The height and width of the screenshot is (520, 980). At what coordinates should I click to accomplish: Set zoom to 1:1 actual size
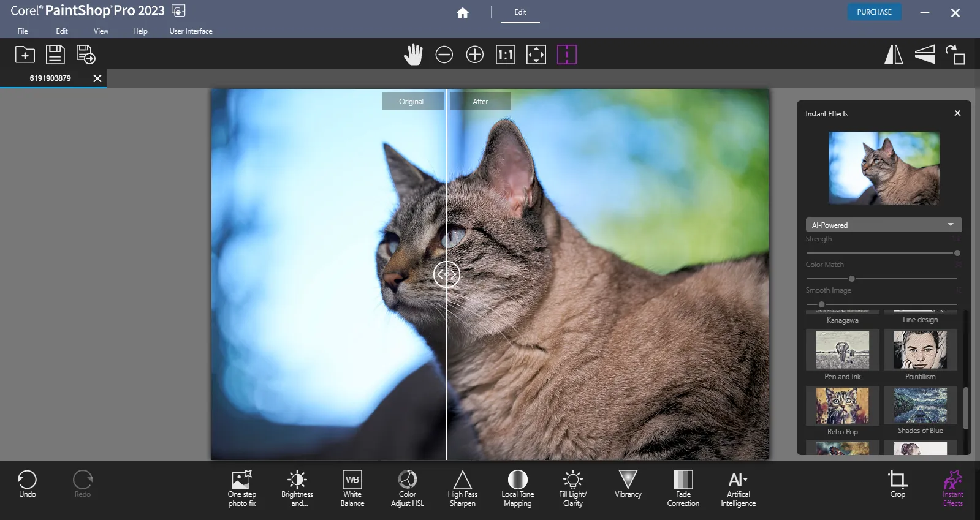click(506, 55)
